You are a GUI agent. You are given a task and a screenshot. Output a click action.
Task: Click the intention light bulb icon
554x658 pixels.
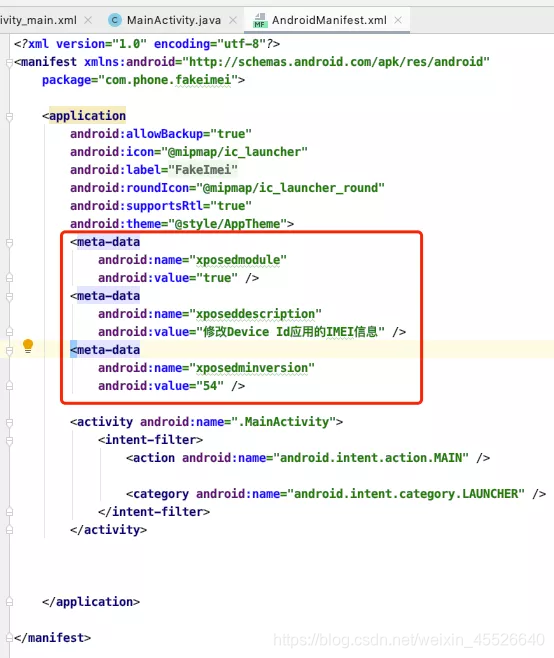click(x=28, y=346)
